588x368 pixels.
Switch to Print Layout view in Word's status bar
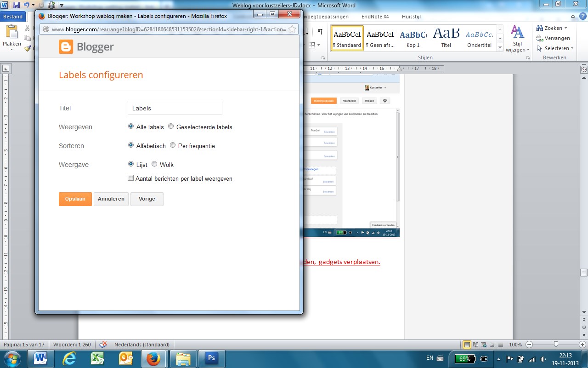467,344
